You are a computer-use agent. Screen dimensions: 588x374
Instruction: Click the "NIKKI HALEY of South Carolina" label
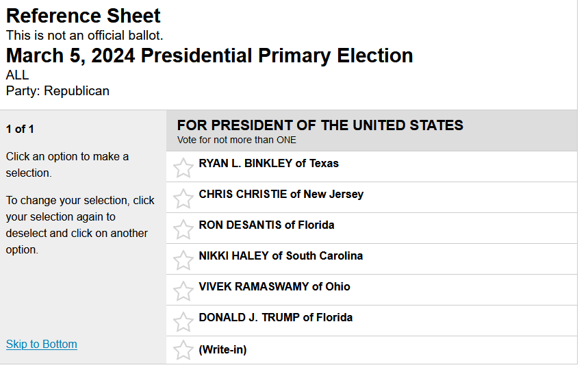(281, 255)
